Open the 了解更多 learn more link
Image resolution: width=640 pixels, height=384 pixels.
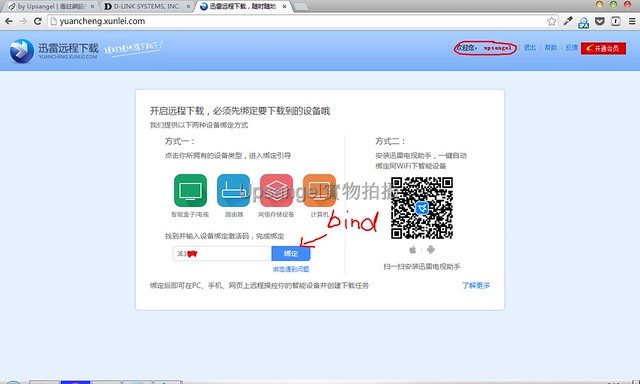pyautogui.click(x=476, y=285)
